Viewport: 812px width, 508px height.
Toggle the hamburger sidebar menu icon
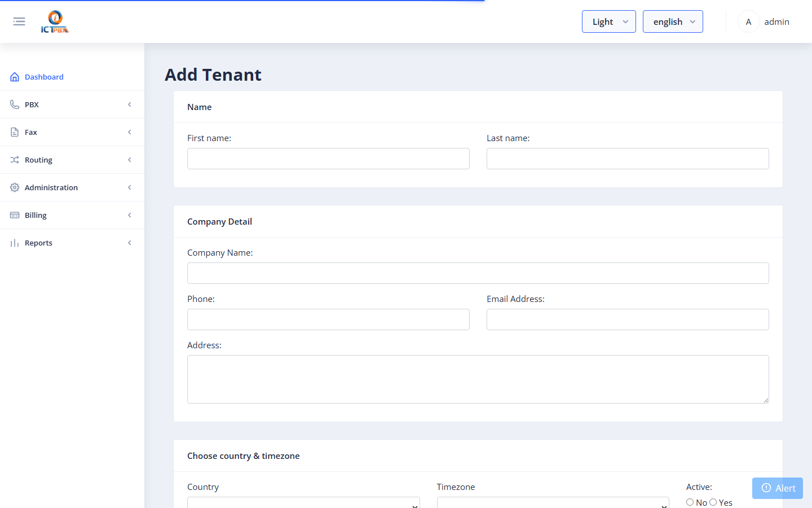19,21
